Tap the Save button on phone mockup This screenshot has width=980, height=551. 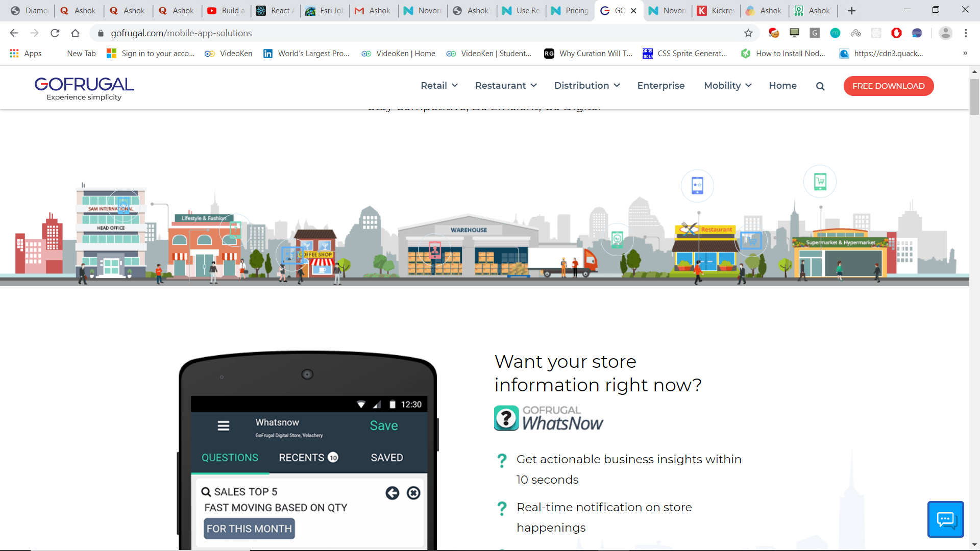click(384, 425)
